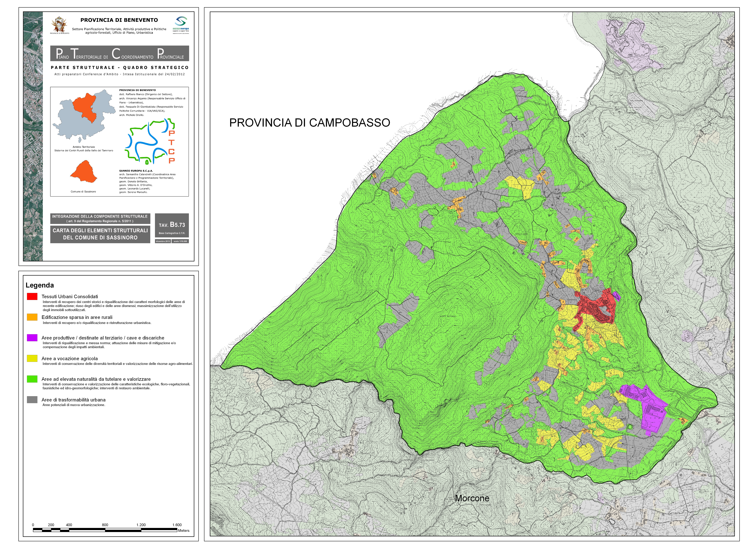756x549 pixels.
Task: Click the scale bar graphic
Action: pyautogui.click(x=105, y=530)
